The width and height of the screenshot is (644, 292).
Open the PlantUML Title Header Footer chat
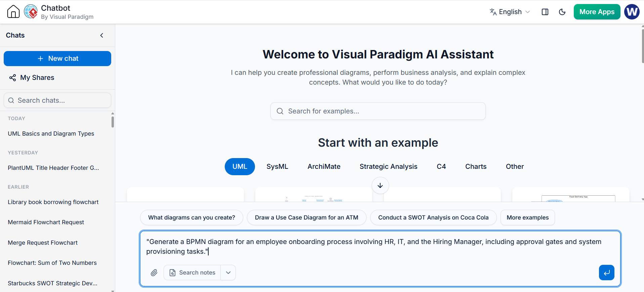pos(53,168)
